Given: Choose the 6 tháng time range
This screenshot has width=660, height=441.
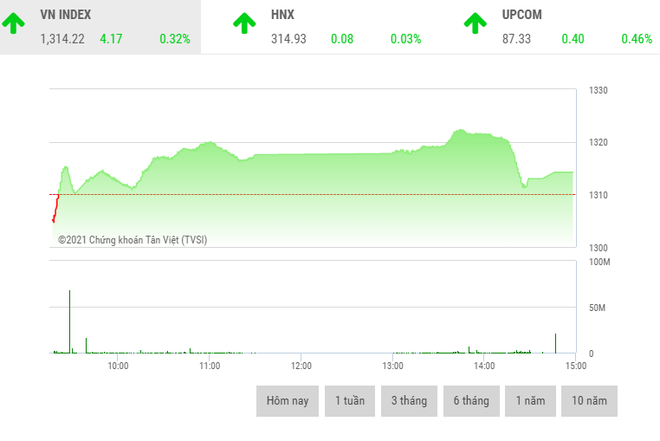Looking at the screenshot, I should (469, 401).
